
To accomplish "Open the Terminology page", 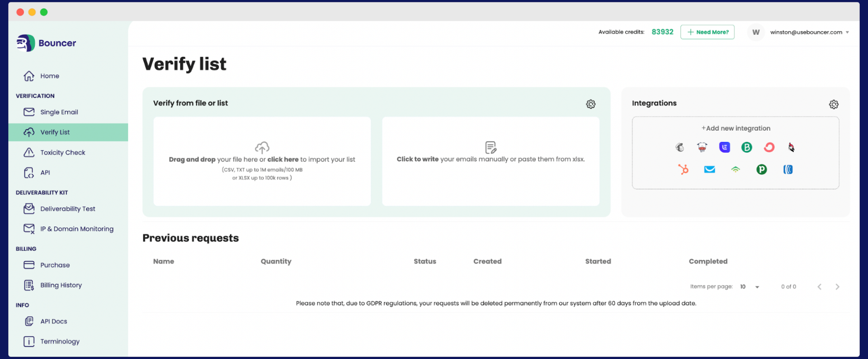I will pyautogui.click(x=52, y=341).
